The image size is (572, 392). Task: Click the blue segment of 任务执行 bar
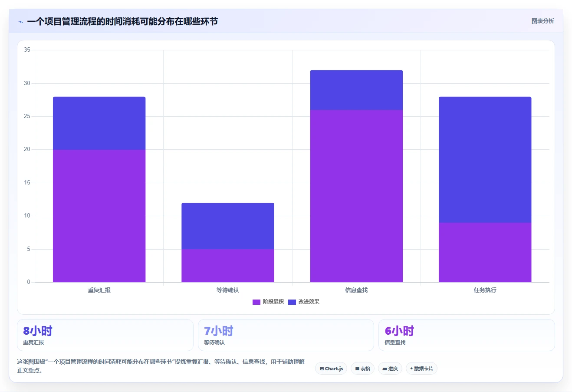pos(485,160)
